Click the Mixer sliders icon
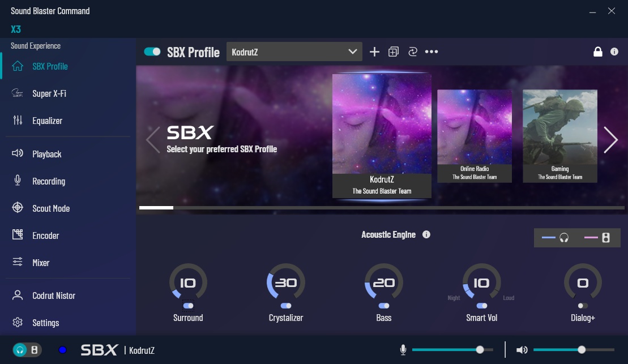Screen dimensions: 628x364 pyautogui.click(x=18, y=262)
